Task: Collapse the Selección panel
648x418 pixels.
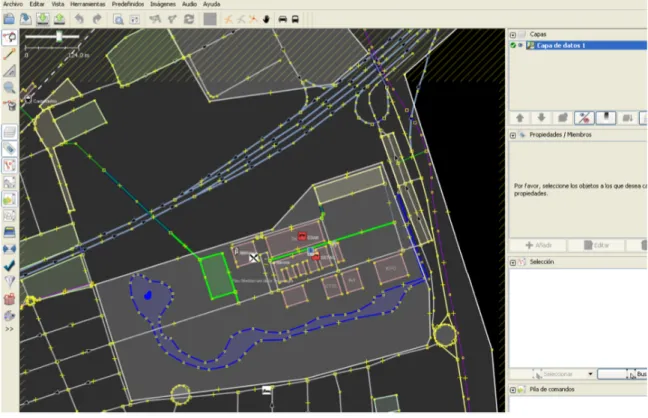Action: 512,263
